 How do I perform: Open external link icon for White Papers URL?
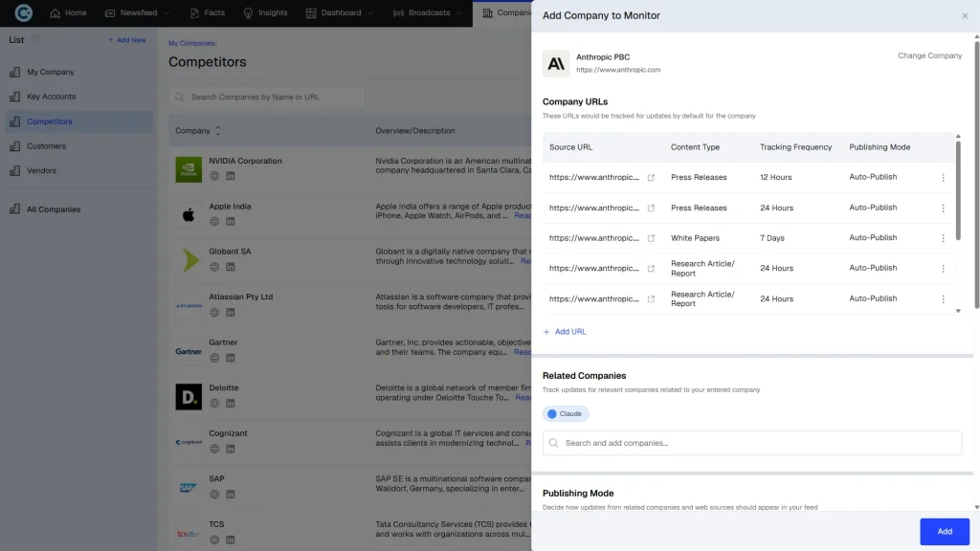[x=651, y=238]
